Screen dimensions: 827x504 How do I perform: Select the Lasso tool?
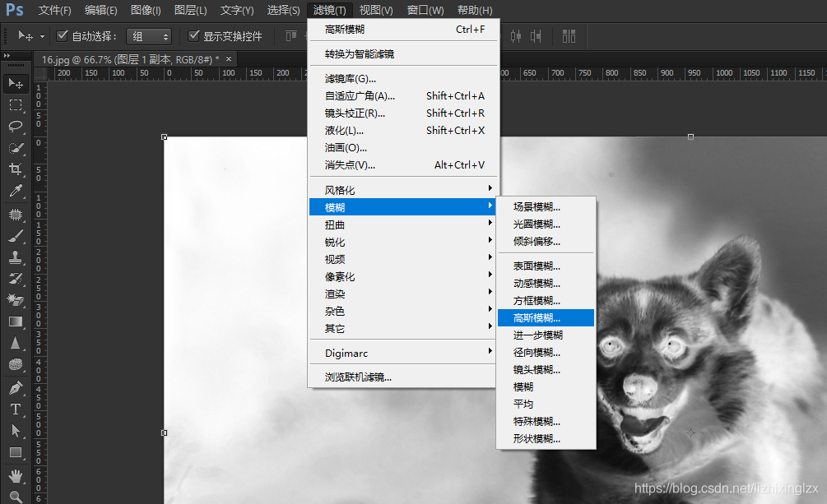coord(16,127)
